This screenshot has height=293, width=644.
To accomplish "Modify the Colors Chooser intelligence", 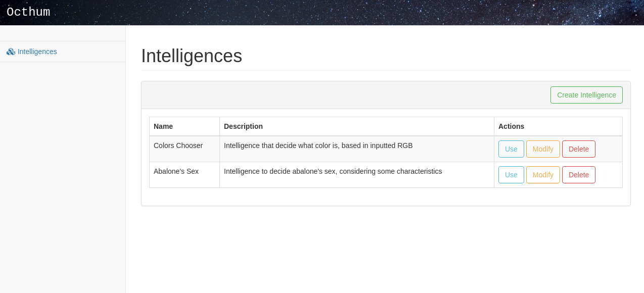I will tap(543, 149).
